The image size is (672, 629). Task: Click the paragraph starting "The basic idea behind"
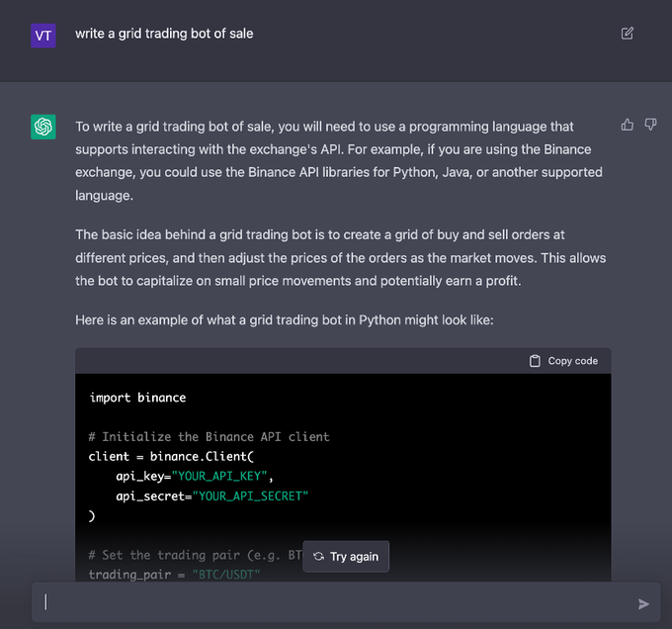pos(340,258)
